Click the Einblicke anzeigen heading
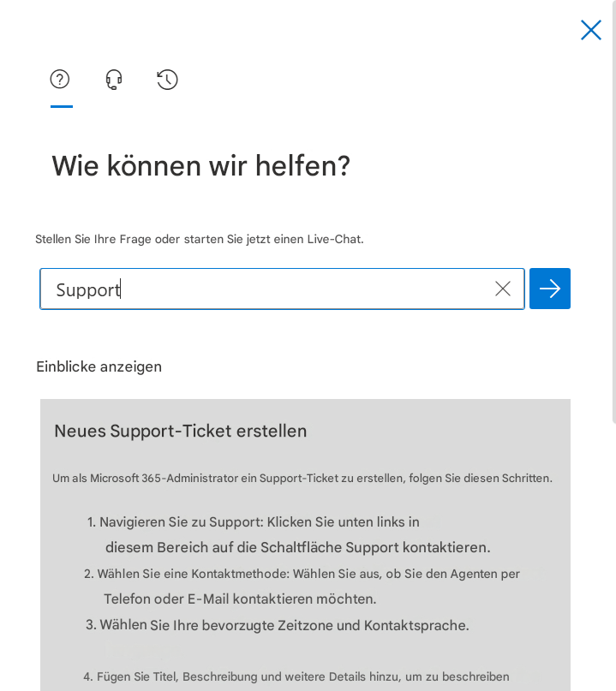Viewport: 616px width, 691px height. (x=99, y=366)
